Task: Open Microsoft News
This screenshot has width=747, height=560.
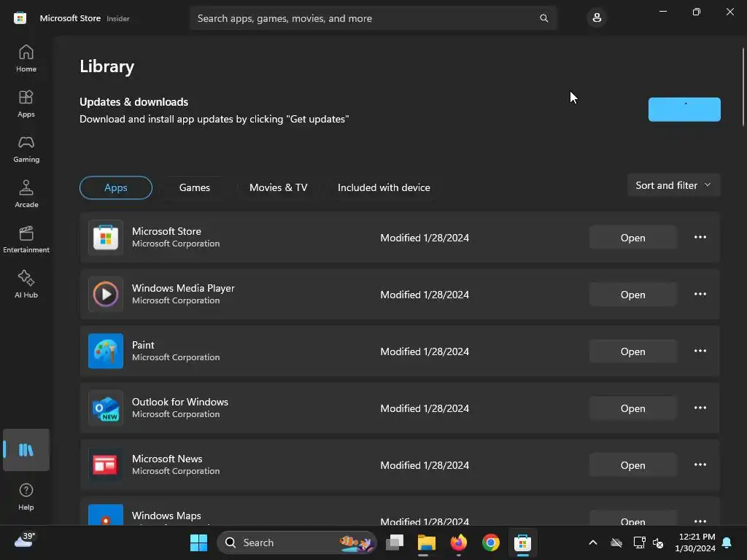Action: [x=632, y=465]
